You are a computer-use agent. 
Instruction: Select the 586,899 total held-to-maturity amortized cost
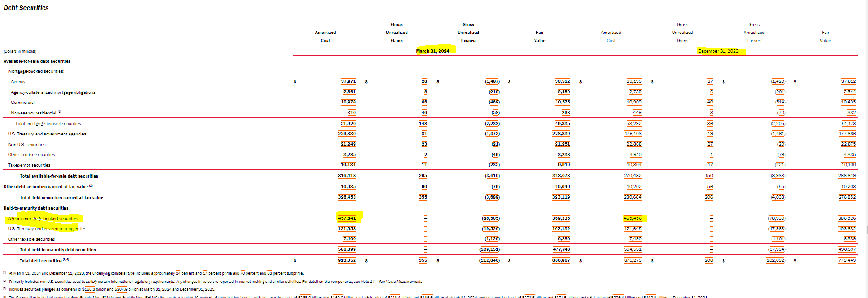click(347, 249)
